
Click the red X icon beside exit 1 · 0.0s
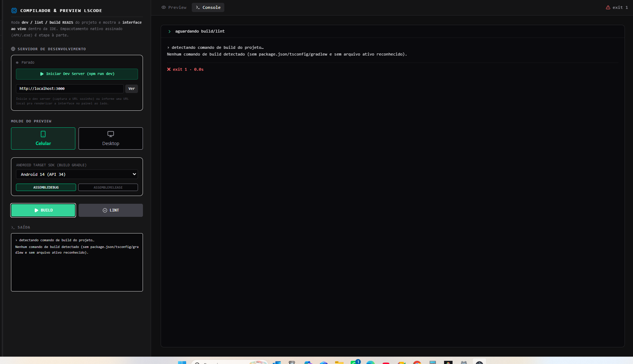coord(169,69)
